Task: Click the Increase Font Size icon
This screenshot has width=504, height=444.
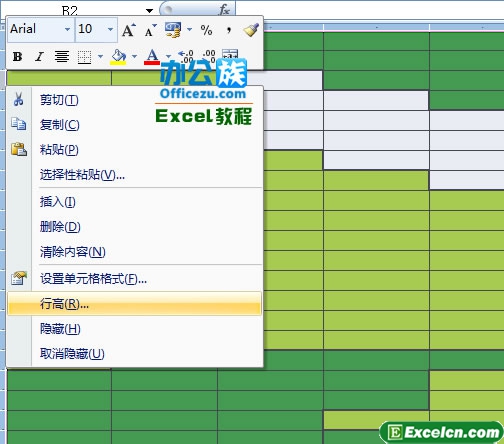Action: pyautogui.click(x=129, y=30)
